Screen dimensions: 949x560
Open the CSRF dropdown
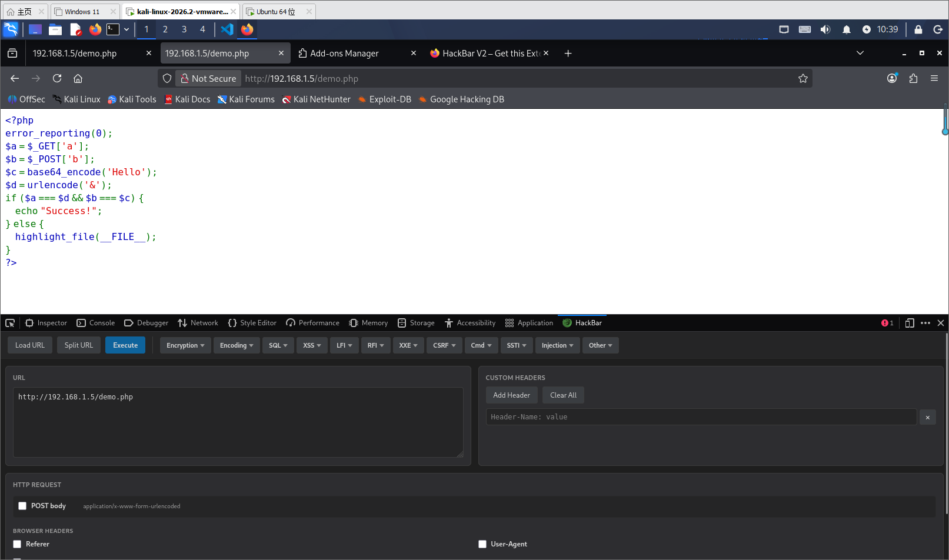click(x=444, y=345)
